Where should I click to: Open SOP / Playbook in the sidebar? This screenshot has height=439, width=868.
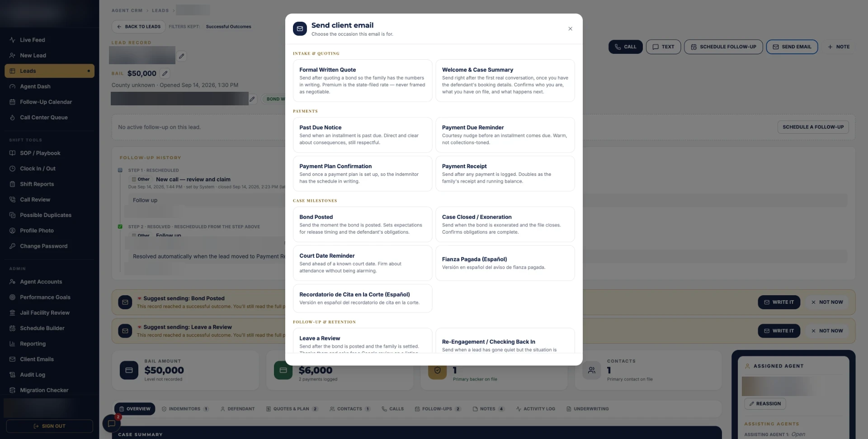pyautogui.click(x=49, y=153)
